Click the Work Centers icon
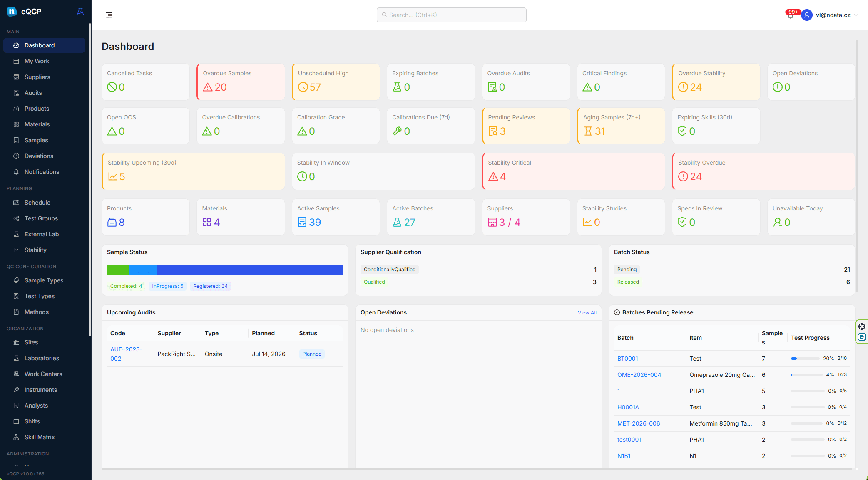868x480 pixels. point(16,374)
